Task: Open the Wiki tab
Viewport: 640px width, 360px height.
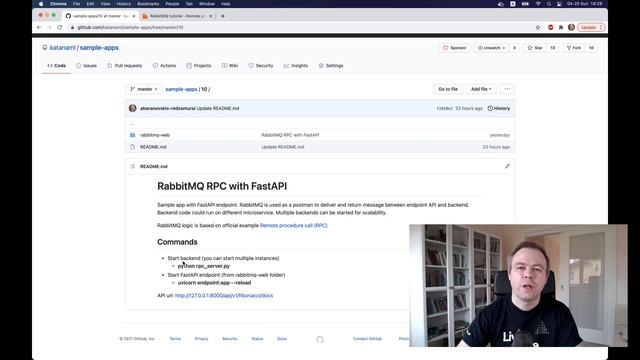Action: [x=230, y=66]
